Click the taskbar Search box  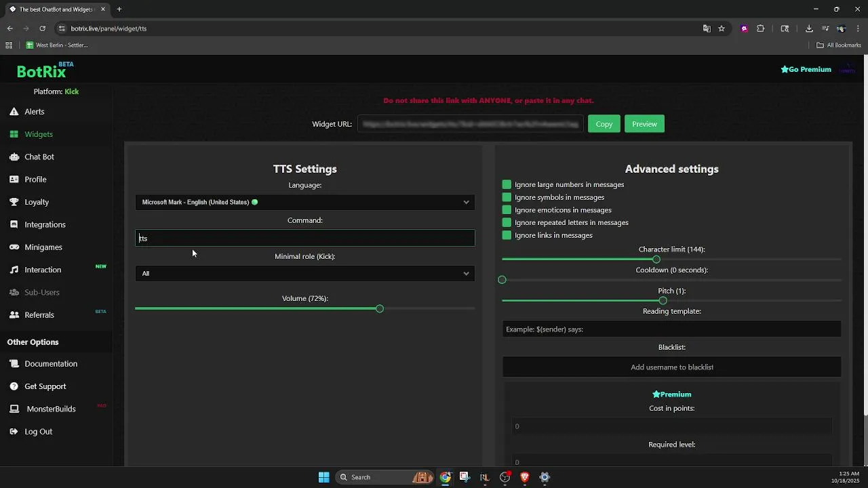click(385, 477)
